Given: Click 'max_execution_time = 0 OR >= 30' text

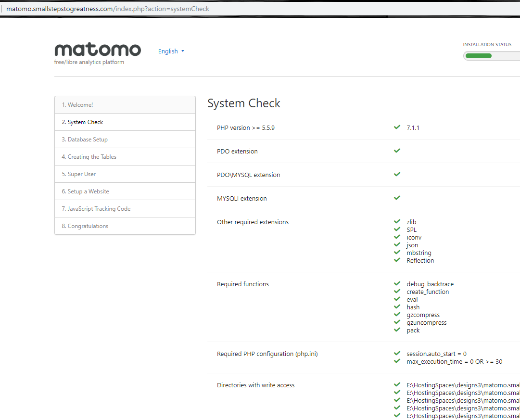Looking at the screenshot, I should coord(454,362).
